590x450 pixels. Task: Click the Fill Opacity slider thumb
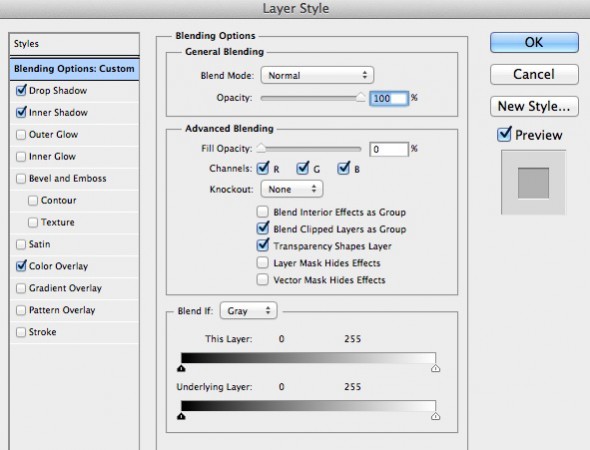tap(261, 149)
